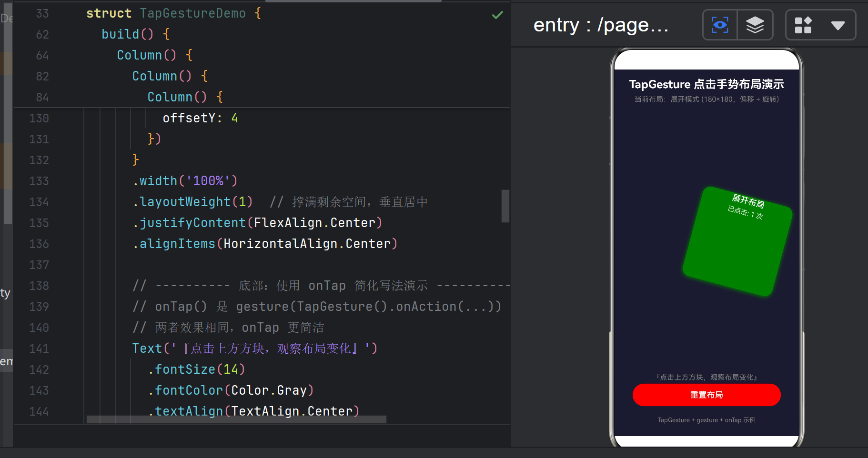Viewport: 868px width, 458px height.
Task: Click footer text TapGesture + gesture + onTap 示例
Action: [707, 420]
